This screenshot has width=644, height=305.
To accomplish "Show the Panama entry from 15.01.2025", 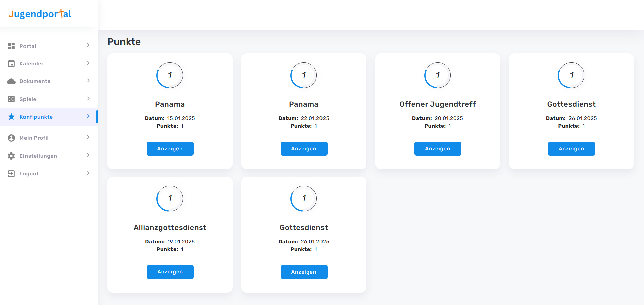I will pyautogui.click(x=170, y=149).
